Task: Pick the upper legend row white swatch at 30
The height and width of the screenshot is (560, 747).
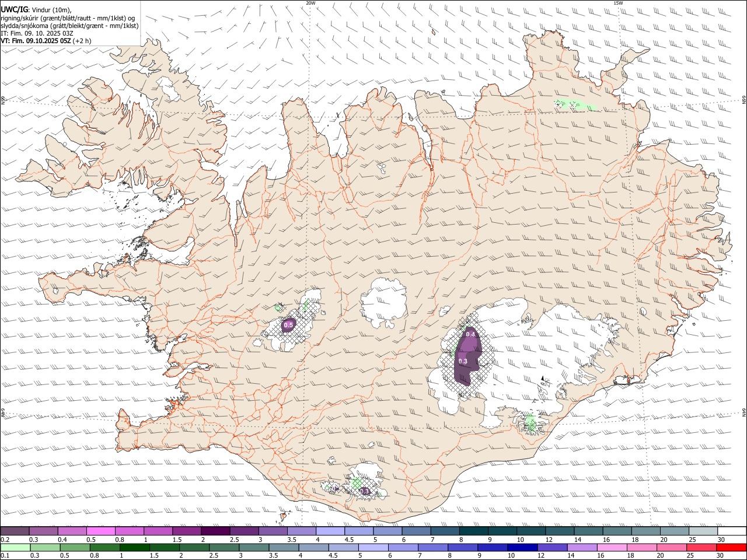Action: point(731,531)
